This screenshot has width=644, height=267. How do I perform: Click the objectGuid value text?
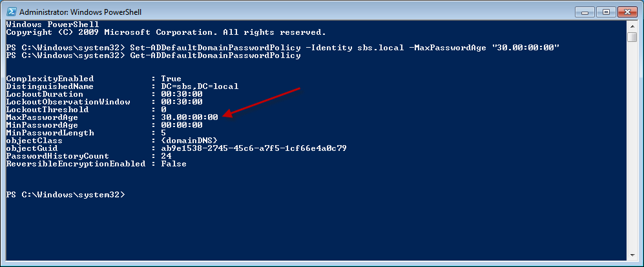254,148
